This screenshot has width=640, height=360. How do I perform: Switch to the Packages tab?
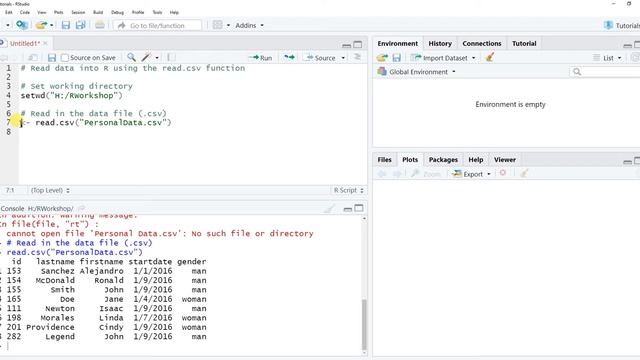click(443, 160)
